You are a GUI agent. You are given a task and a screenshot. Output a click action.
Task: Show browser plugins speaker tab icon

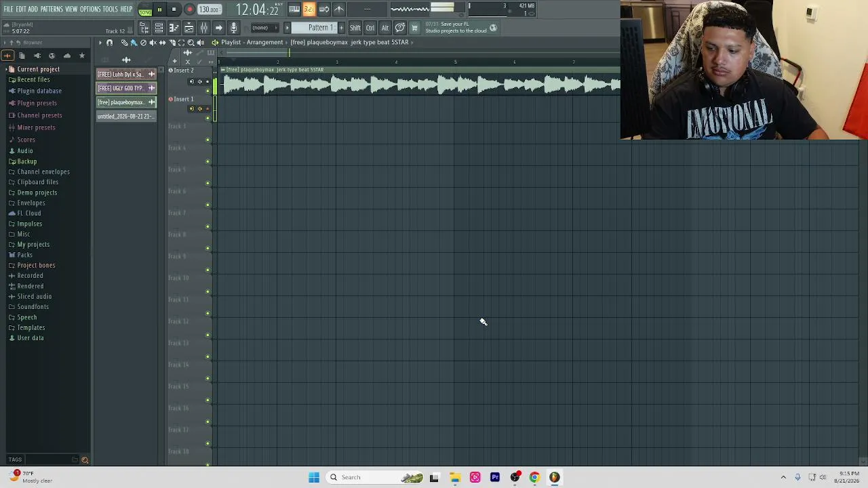coord(37,56)
